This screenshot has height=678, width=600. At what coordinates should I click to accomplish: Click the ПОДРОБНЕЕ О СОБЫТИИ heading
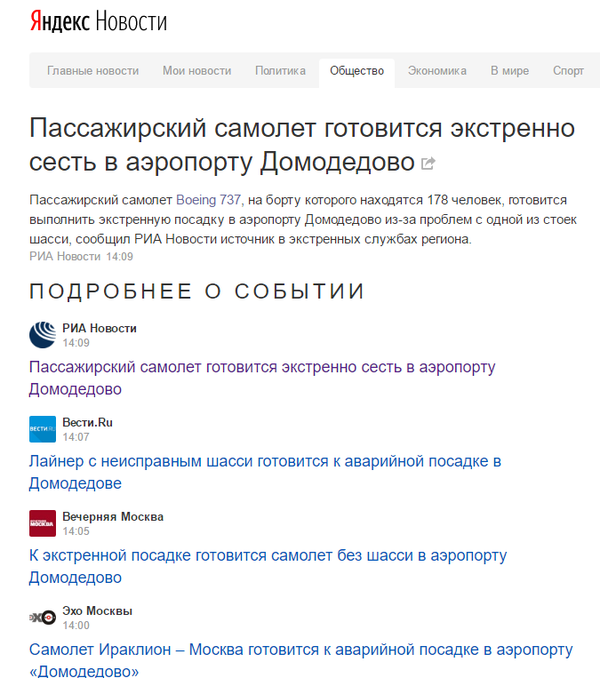point(197,291)
